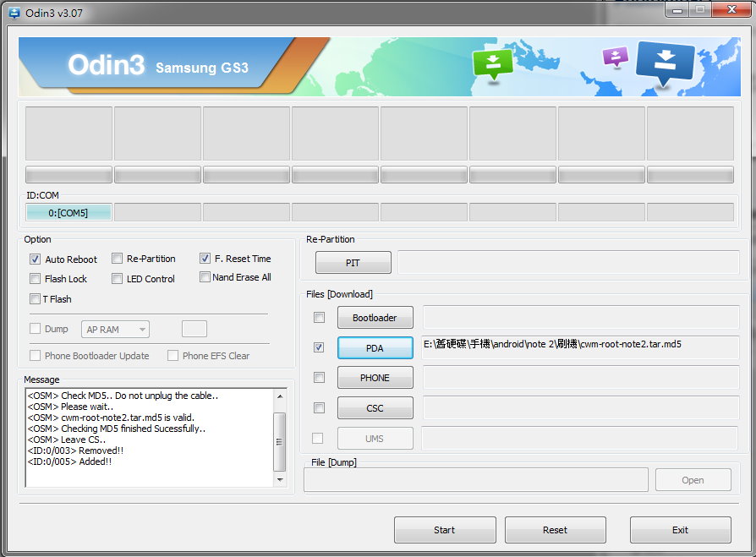The height and width of the screenshot is (557, 756).
Task: Click the purple download bubble icon in banner
Action: pyautogui.click(x=616, y=57)
